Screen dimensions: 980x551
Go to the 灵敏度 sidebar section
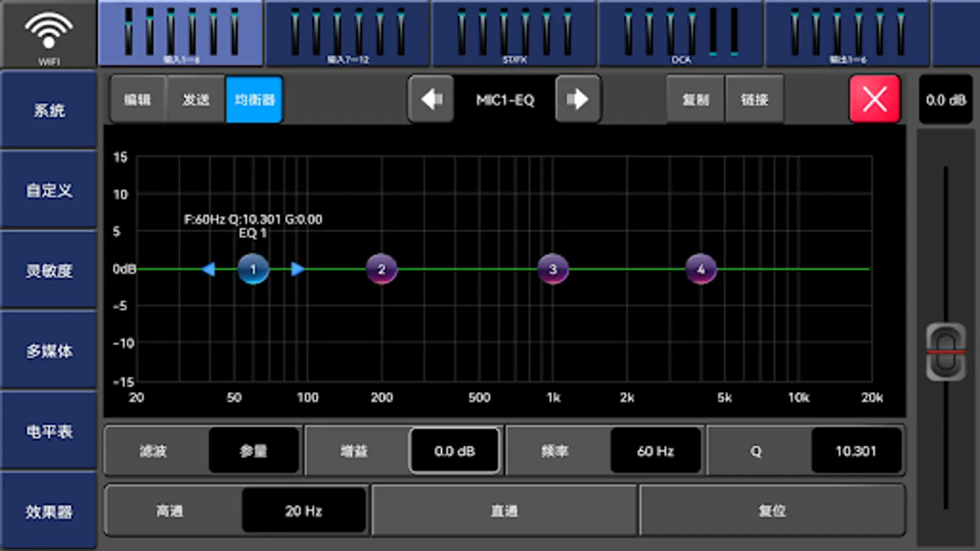click(49, 271)
